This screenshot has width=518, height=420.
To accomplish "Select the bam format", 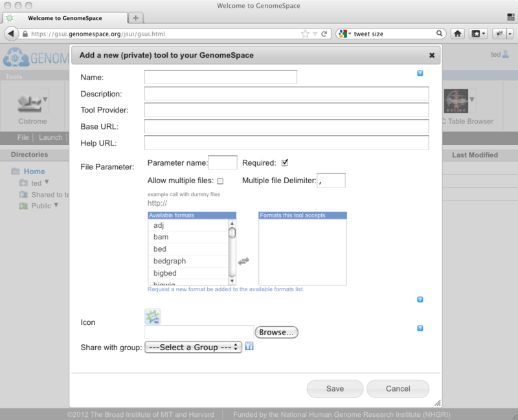I will 188,237.
